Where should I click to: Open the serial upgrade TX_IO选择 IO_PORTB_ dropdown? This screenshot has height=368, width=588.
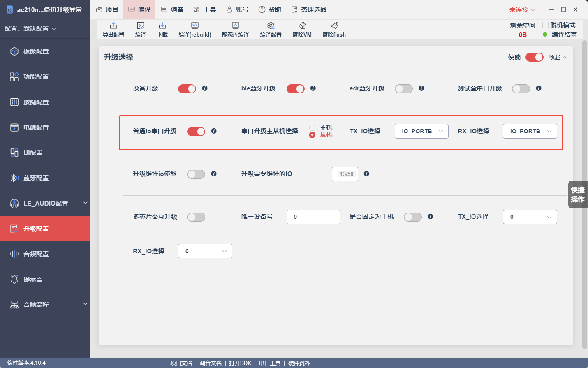point(421,131)
